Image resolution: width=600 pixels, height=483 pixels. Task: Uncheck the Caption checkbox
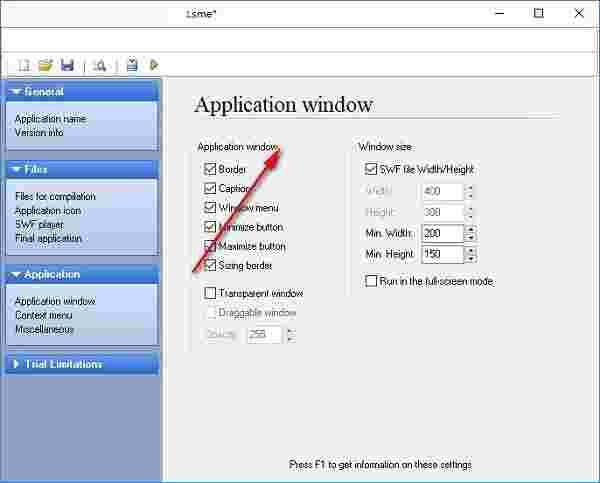coord(210,188)
